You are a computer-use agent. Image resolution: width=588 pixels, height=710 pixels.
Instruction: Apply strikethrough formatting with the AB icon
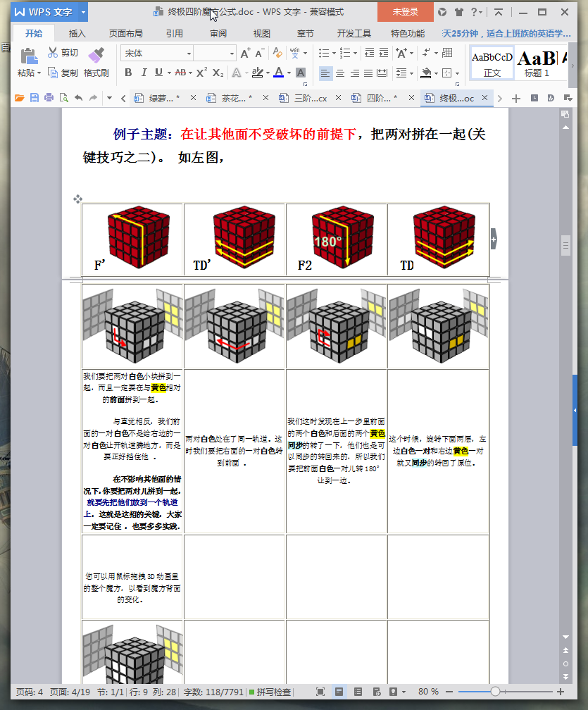click(180, 72)
